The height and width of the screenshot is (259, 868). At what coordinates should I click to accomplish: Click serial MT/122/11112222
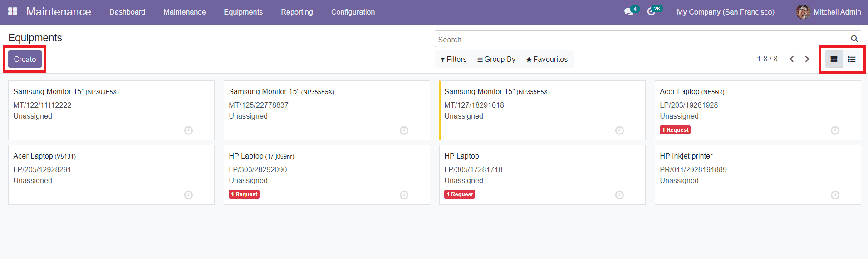click(x=42, y=105)
